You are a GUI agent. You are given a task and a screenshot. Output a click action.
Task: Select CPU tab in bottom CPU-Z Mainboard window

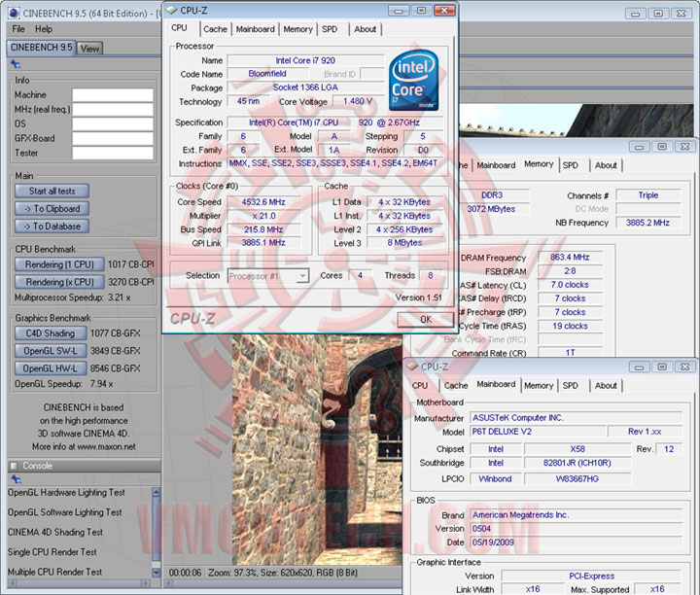pos(420,386)
